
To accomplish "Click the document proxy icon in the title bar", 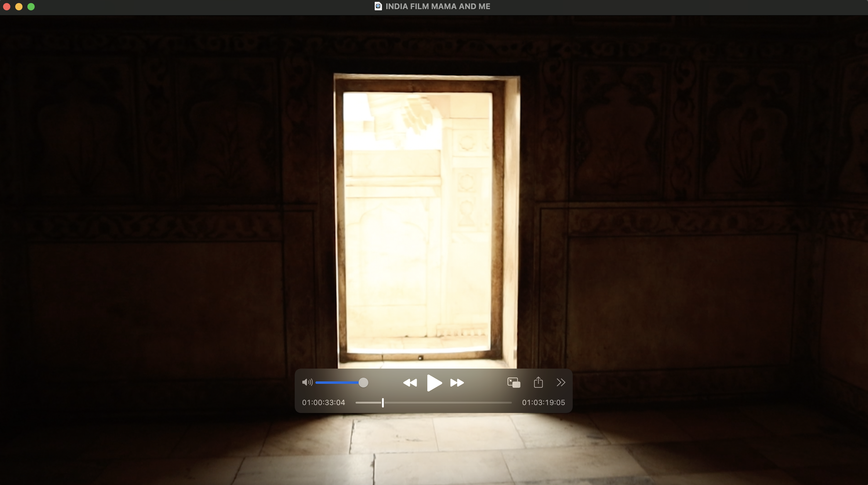I will [378, 6].
